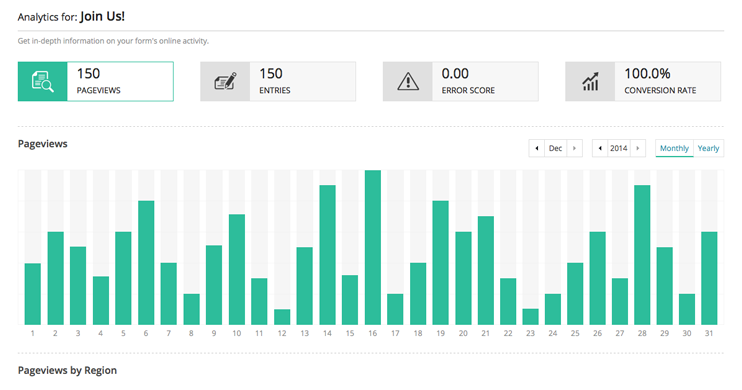Click the axis label '16'

click(373, 333)
